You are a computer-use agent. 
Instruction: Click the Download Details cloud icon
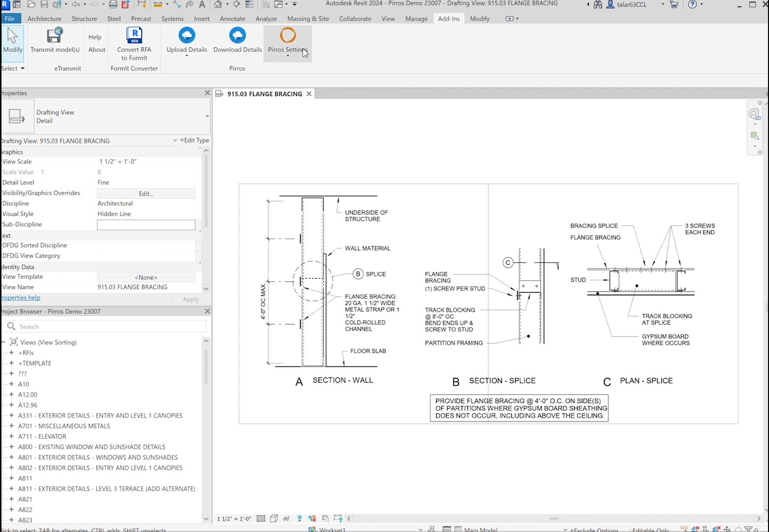pos(237,35)
